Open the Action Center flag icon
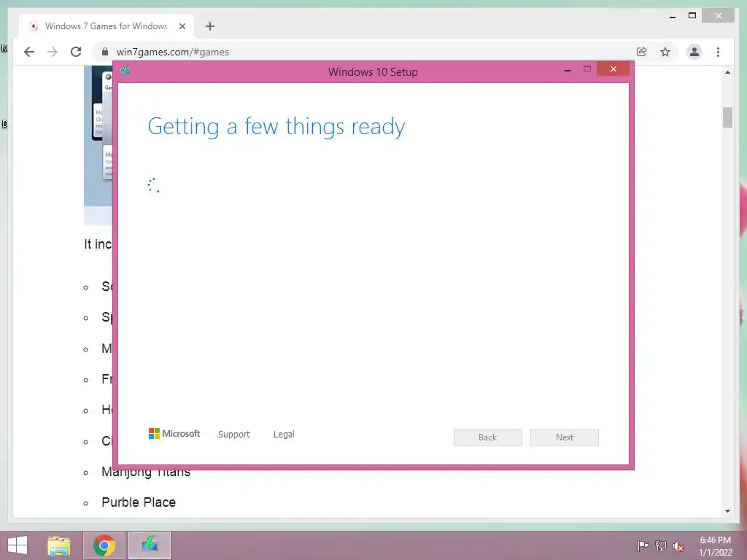Viewport: 747px width, 560px height. coord(643,545)
